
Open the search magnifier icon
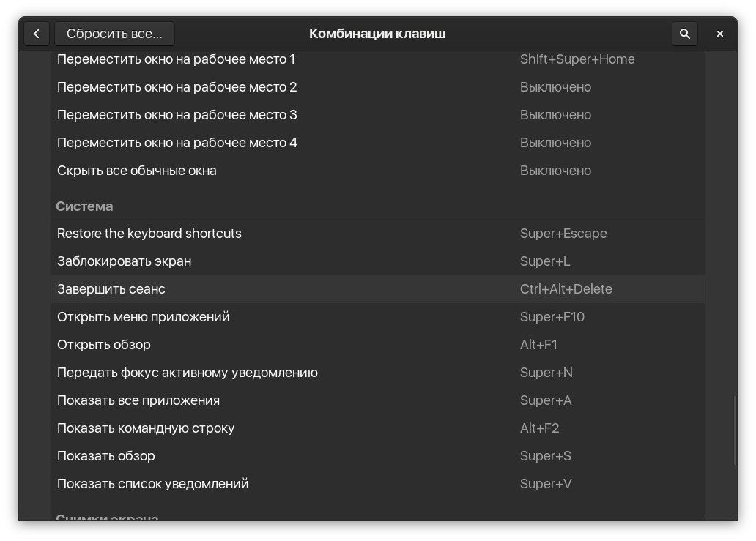[685, 34]
